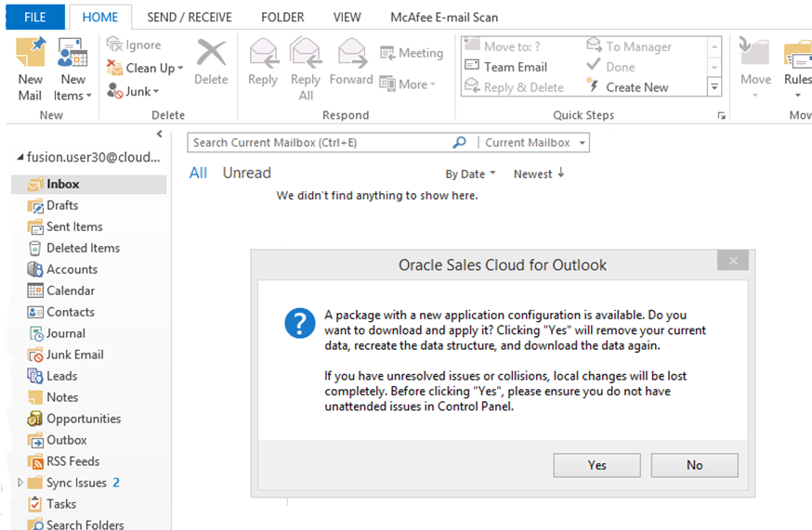Click Yes in Oracle Sales Cloud dialog

596,465
